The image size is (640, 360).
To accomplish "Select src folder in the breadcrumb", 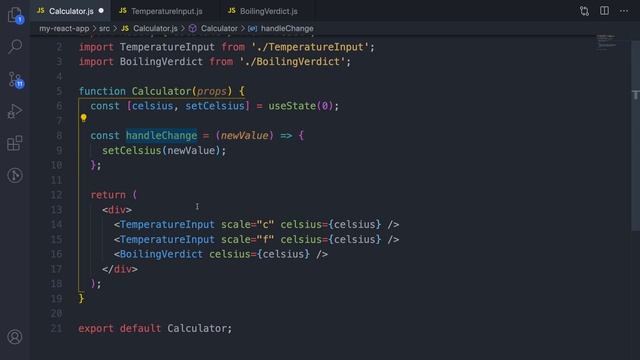I will point(104,29).
